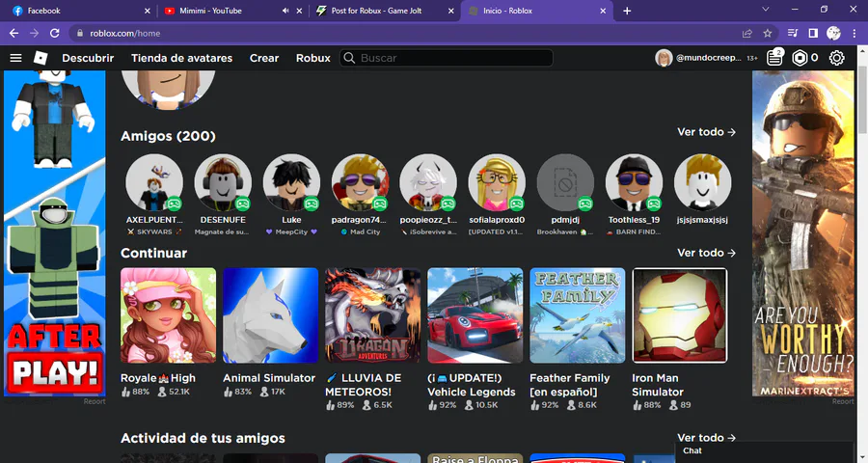Open Tienda de avatares
Screen dimensions: 868x463
click(x=181, y=58)
